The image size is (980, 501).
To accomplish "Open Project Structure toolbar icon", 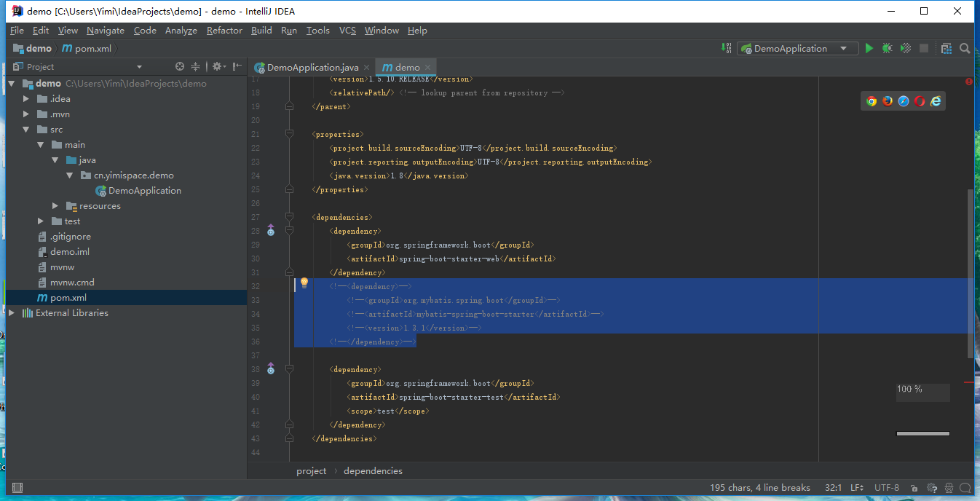I will click(x=946, y=48).
